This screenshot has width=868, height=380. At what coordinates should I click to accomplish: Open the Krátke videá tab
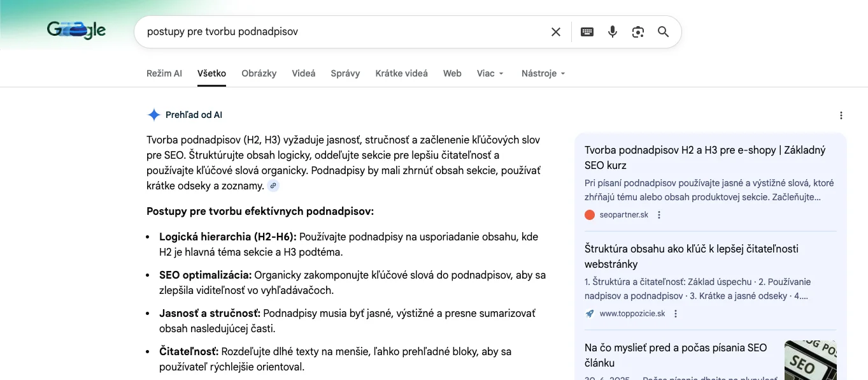coord(401,73)
